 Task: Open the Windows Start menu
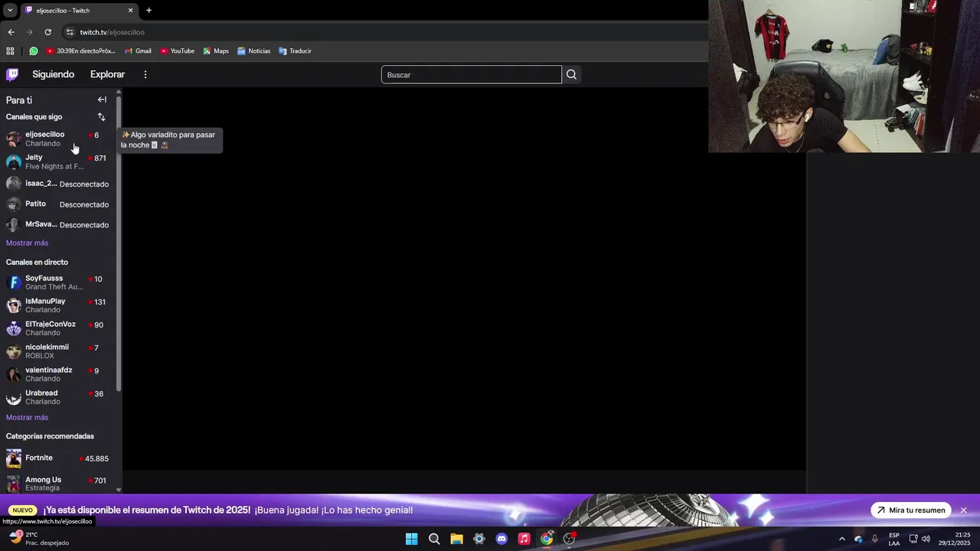pyautogui.click(x=411, y=539)
